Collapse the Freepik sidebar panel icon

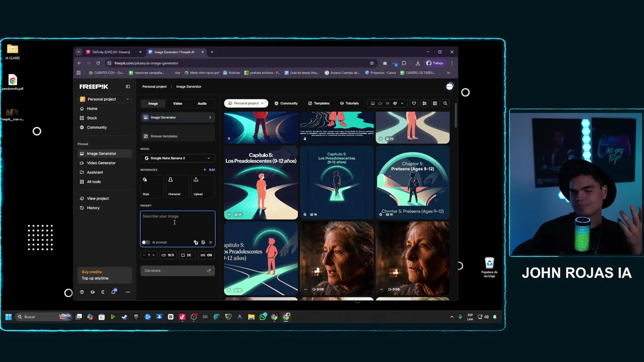[x=128, y=86]
